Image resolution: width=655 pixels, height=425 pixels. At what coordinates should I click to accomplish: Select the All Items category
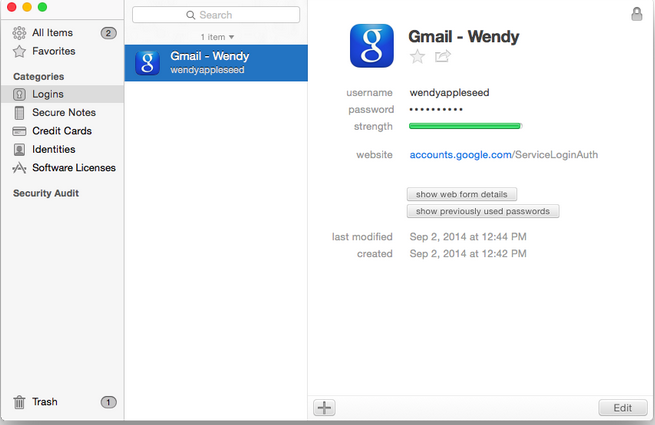62,33
